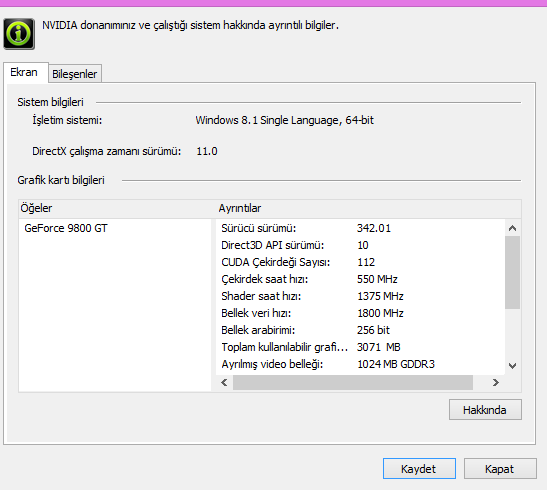Click the CUDA Çekirdeği Sayısı row label
The width and height of the screenshot is (547, 490).
(276, 262)
